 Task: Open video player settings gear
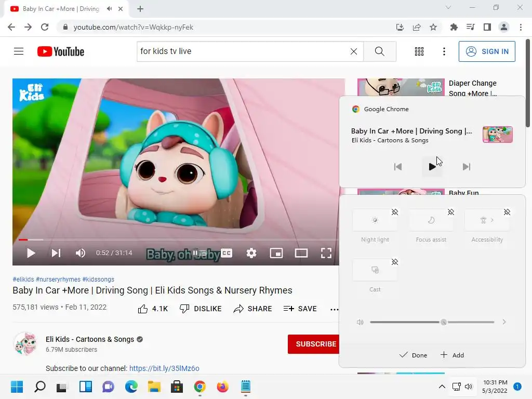(251, 253)
